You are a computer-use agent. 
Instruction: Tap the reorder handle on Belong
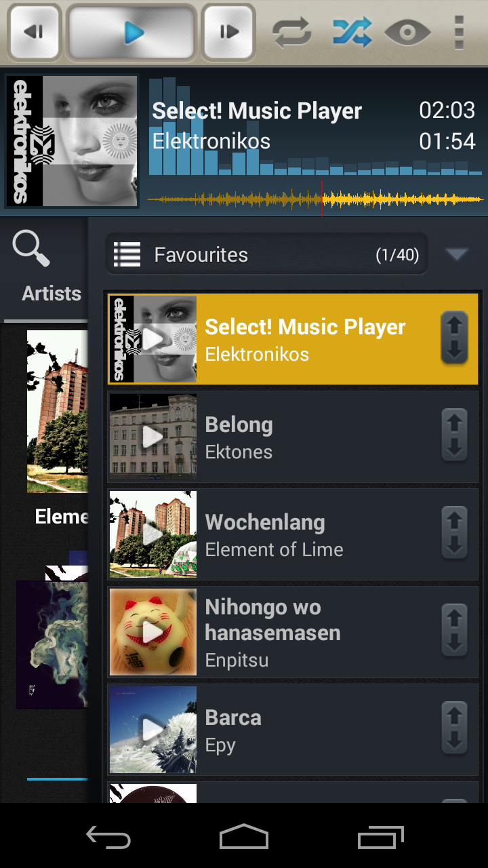pyautogui.click(x=454, y=435)
